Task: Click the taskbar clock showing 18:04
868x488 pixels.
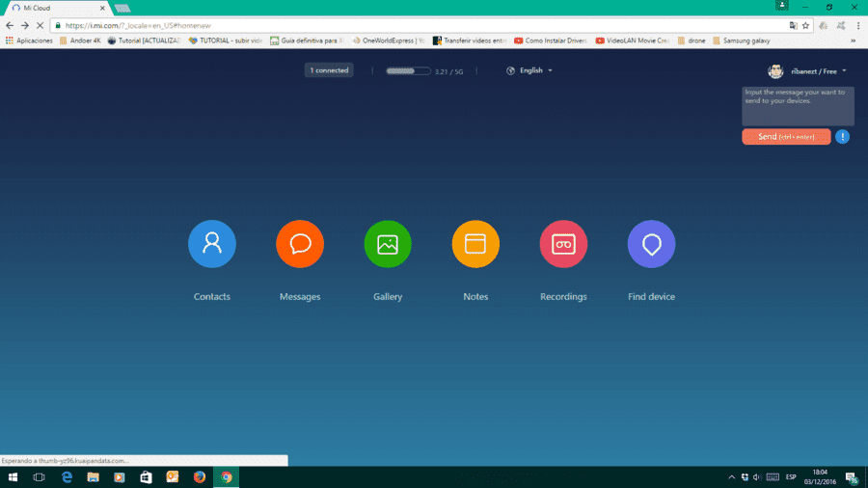Action: 820,477
